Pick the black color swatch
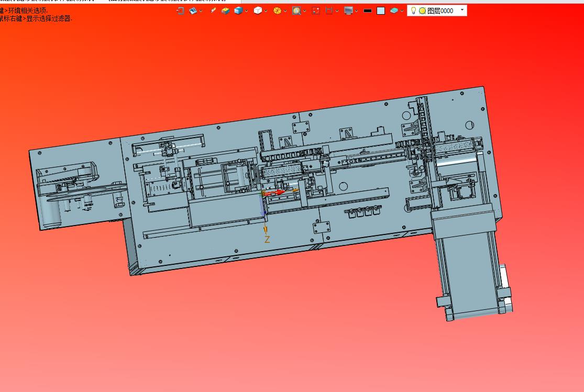Image resolution: width=584 pixels, height=392 pixels. [368, 11]
